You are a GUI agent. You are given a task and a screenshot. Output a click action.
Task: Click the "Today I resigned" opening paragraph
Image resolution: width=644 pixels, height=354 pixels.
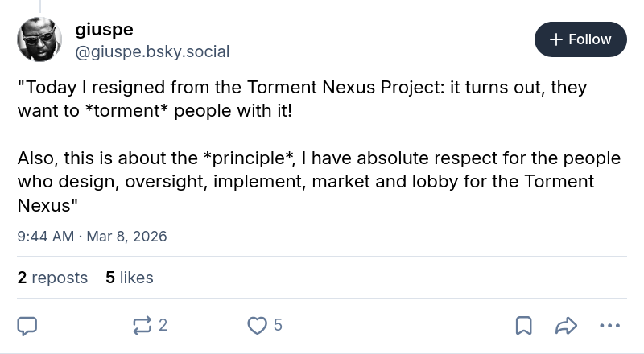click(303, 99)
